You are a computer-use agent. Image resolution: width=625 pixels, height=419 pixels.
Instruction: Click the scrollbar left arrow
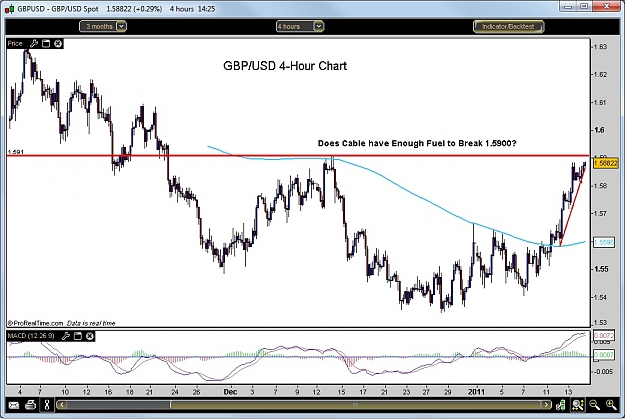click(62, 405)
